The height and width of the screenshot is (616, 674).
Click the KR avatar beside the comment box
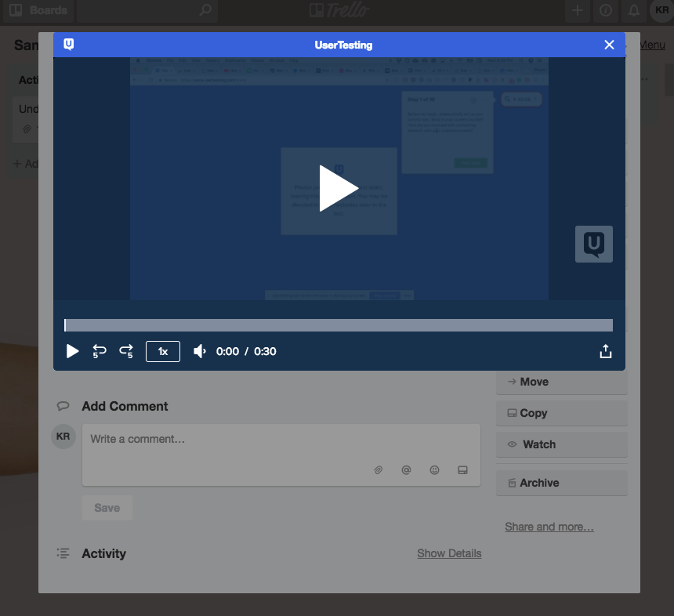tap(63, 437)
